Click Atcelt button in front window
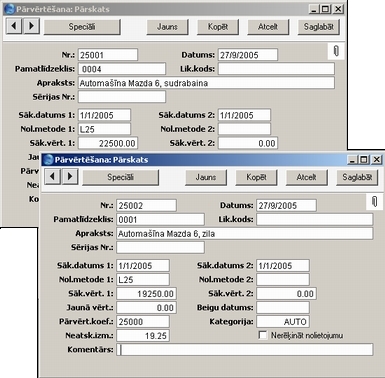The height and width of the screenshot is (378, 385). pyautogui.click(x=306, y=177)
